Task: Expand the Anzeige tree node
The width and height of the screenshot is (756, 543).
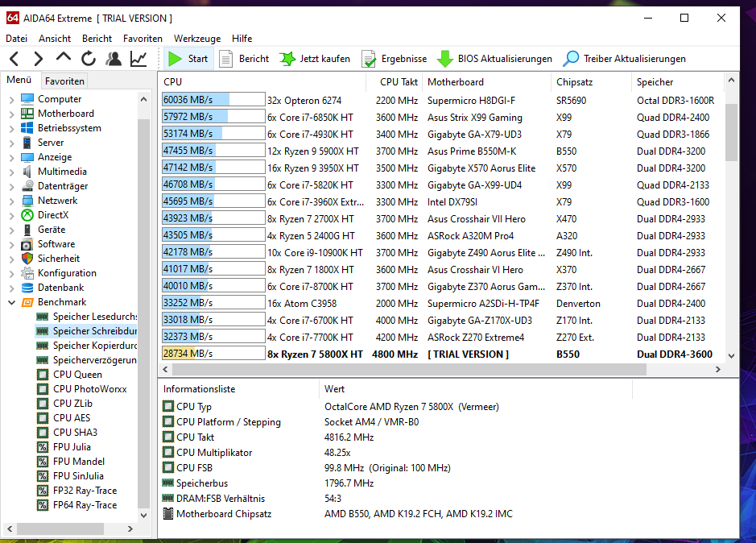Action: 11,157
